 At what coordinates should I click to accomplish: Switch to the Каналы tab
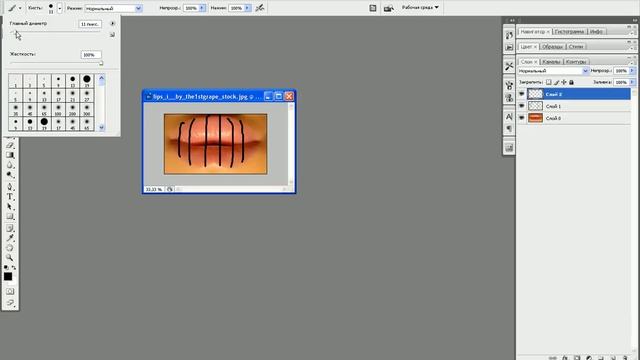[551, 62]
